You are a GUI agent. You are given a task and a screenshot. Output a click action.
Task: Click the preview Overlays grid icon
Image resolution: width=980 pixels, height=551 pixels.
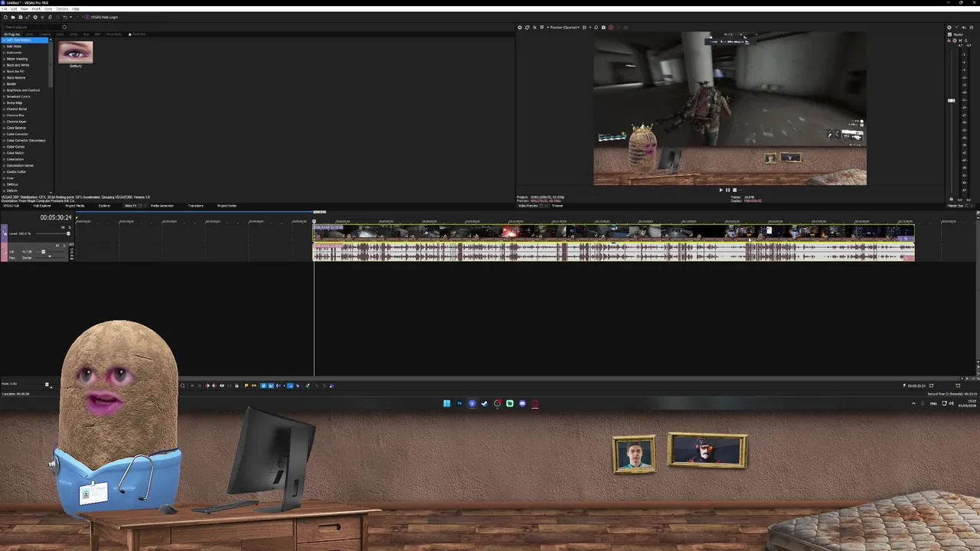click(x=584, y=28)
